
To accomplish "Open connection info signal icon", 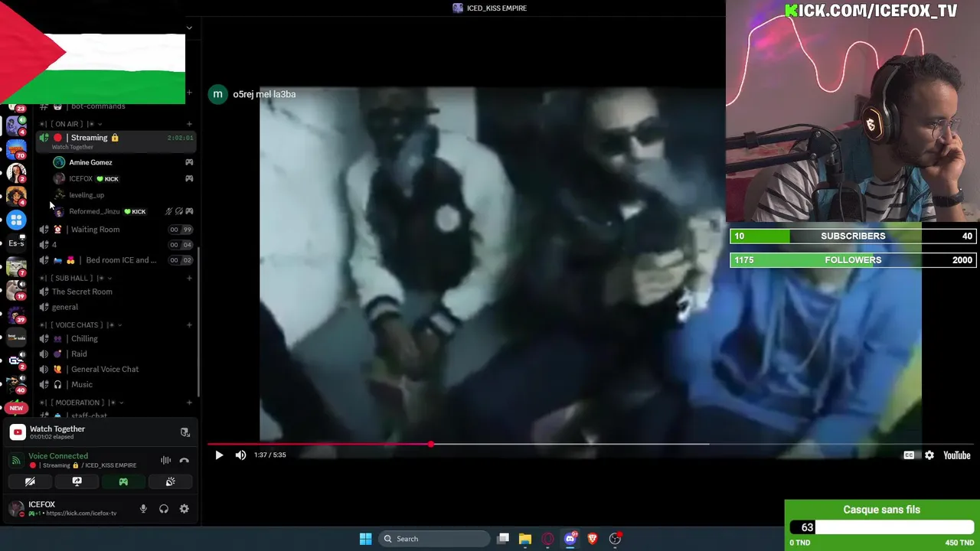I will 16,460.
